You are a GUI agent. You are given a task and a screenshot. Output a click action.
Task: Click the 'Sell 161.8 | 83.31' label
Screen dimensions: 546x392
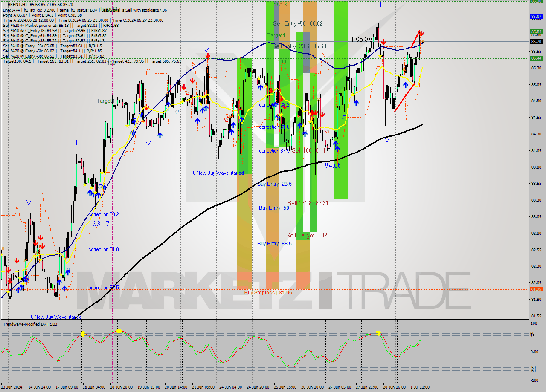[308, 203]
